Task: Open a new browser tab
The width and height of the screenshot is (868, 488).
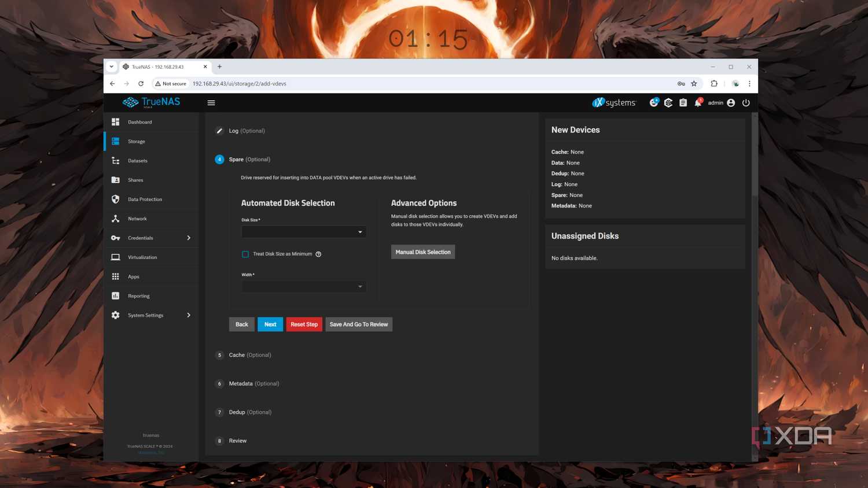Action: (x=219, y=66)
